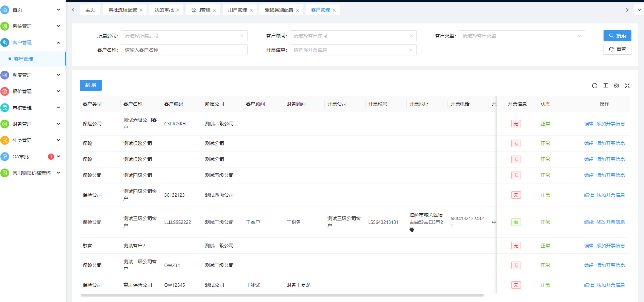Image resolution: width=644 pixels, height=302 pixels.
Task: Click the 客户类型 column header
Action: [92, 104]
